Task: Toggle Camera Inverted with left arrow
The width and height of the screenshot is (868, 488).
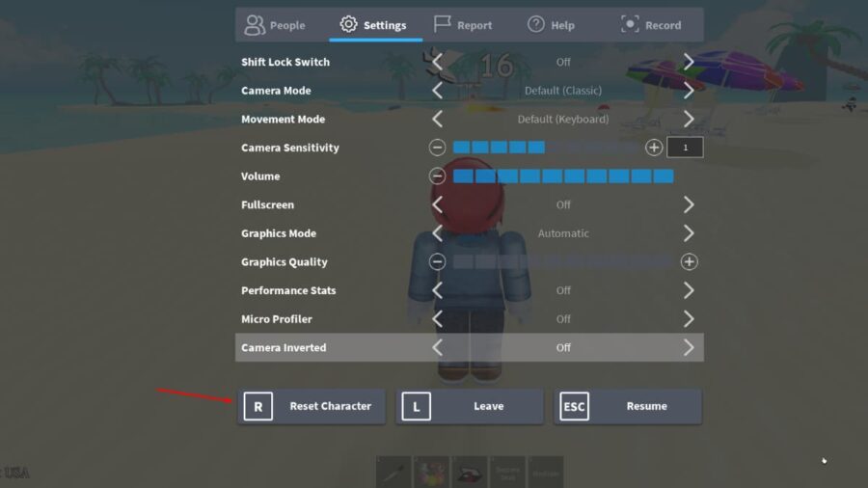Action: click(x=437, y=347)
